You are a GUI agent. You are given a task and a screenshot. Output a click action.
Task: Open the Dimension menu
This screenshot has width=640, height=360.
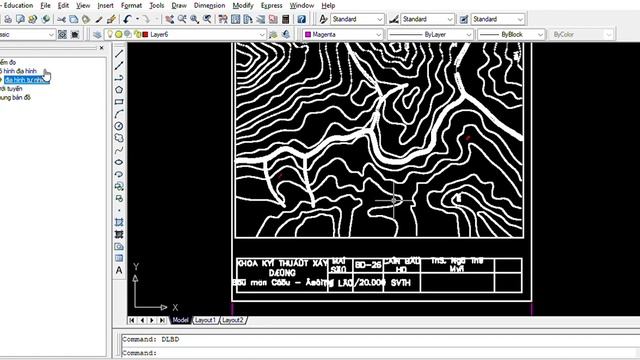[x=209, y=5]
